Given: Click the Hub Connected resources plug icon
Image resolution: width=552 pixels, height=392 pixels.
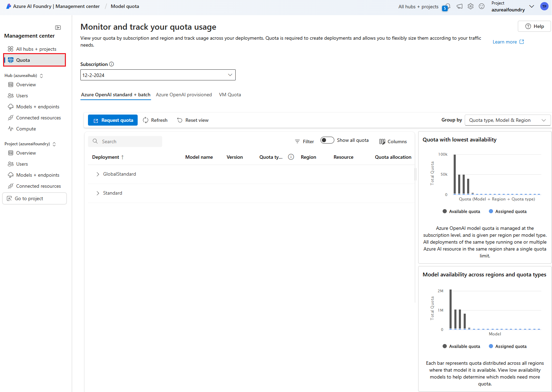Looking at the screenshot, I should pyautogui.click(x=11, y=118).
